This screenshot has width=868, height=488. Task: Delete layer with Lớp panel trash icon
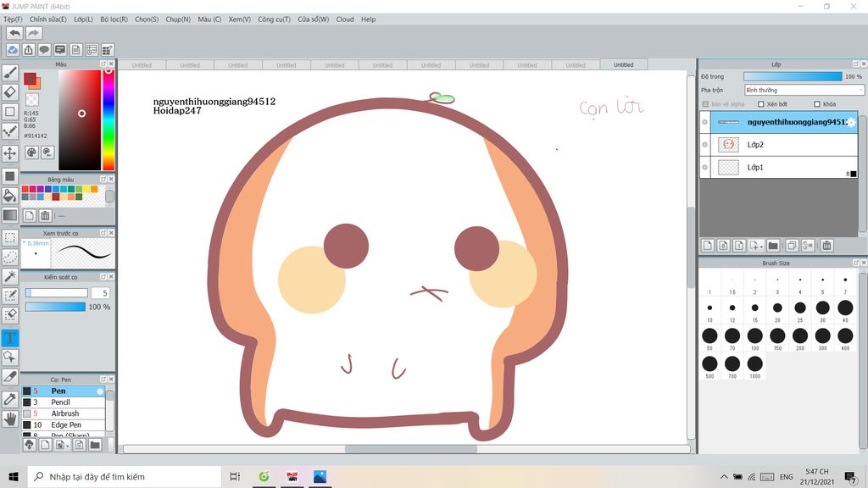(x=826, y=246)
